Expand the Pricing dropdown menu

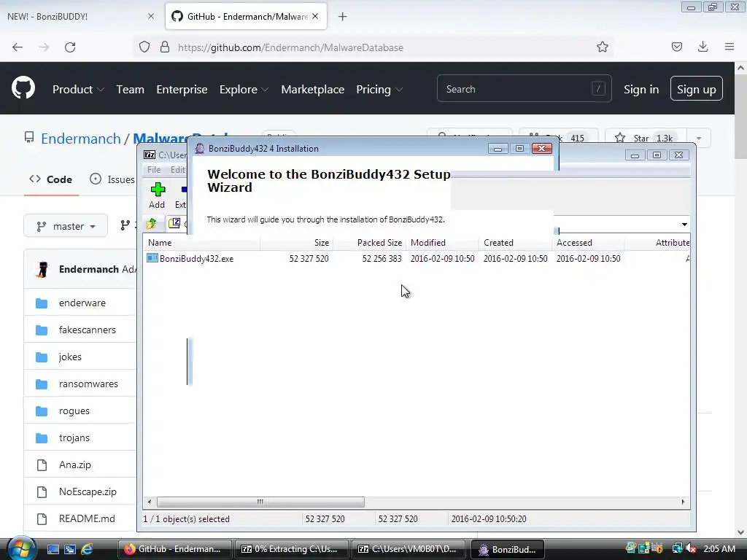pyautogui.click(x=379, y=89)
